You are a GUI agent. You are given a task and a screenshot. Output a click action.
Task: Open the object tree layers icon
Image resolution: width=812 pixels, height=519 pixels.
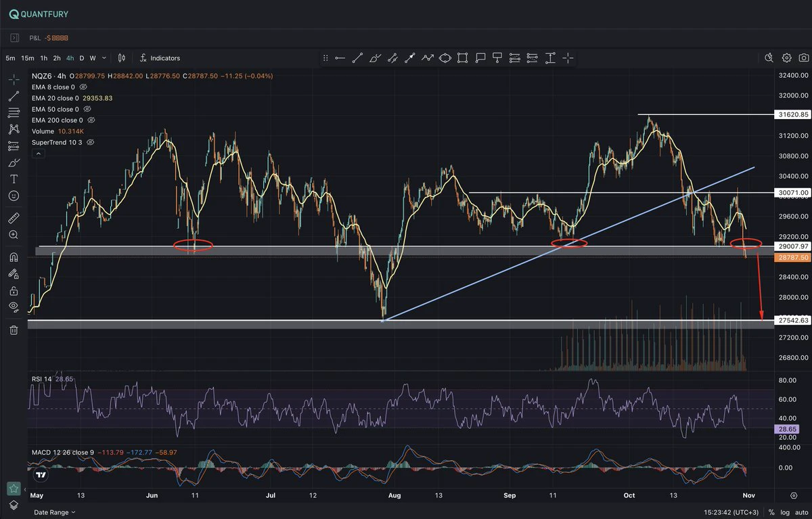pyautogui.click(x=14, y=505)
